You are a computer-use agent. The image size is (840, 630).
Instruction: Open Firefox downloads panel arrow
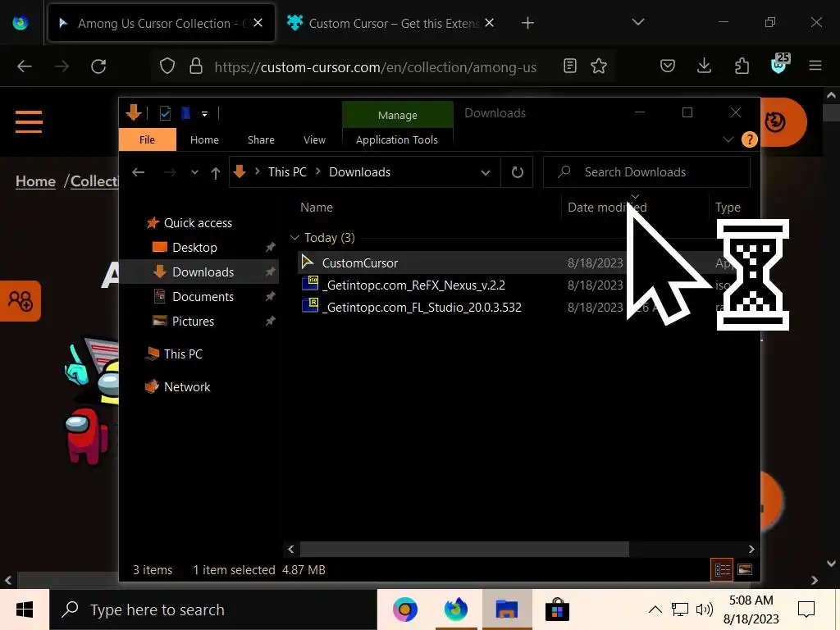pos(705,66)
